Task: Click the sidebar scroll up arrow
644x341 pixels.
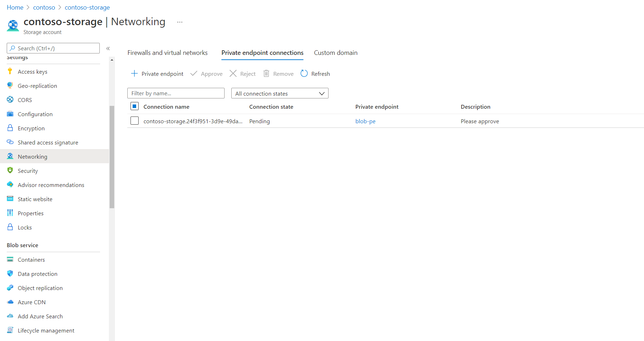Action: coord(112,60)
